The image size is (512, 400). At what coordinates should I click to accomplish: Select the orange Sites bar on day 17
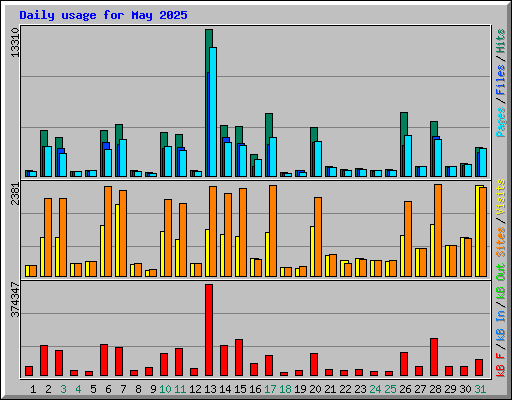(273, 231)
